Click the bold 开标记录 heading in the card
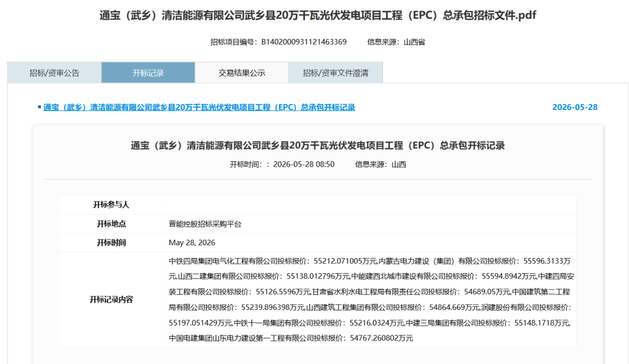This screenshot has height=364, width=629. click(x=317, y=145)
